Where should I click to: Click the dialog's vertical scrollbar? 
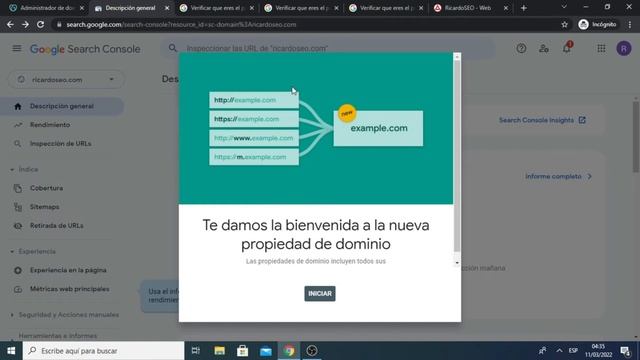pos(457,156)
